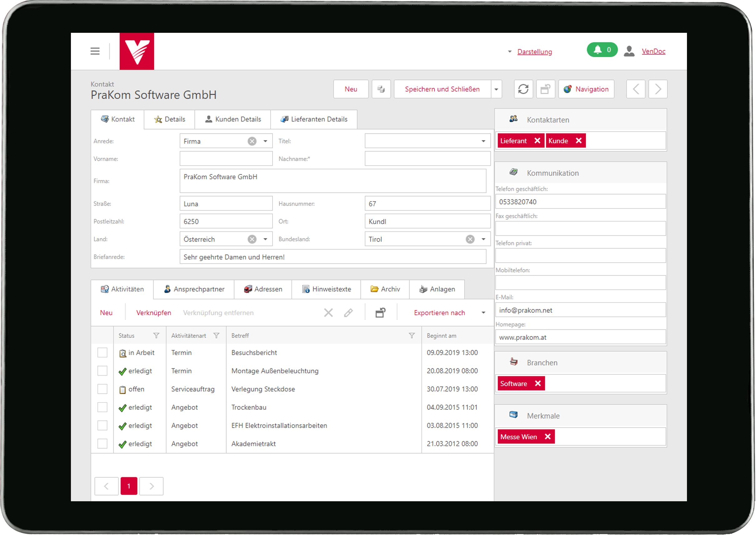Open the Exportieren nach dropdown
This screenshot has width=756, height=535.
pos(483,312)
